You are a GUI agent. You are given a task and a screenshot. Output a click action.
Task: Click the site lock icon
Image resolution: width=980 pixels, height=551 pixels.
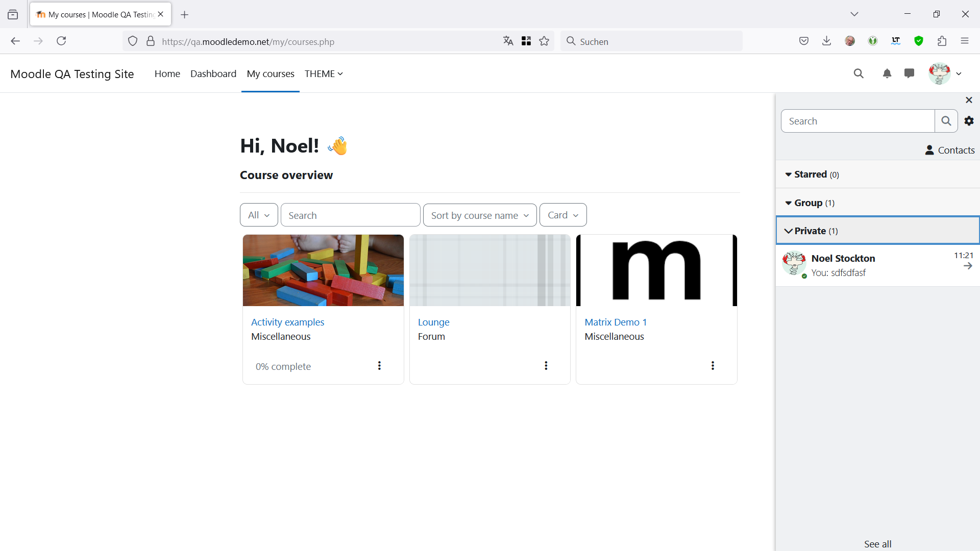click(151, 41)
